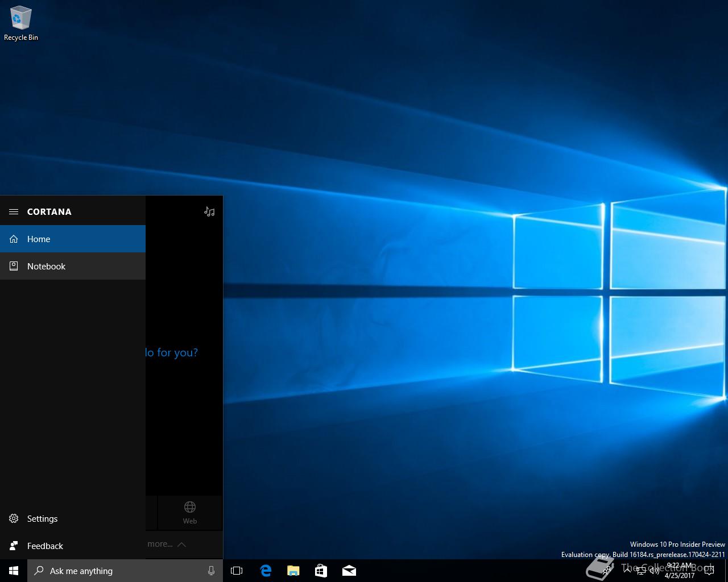
Task: Open the Mail app from taskbar
Action: [349, 571]
